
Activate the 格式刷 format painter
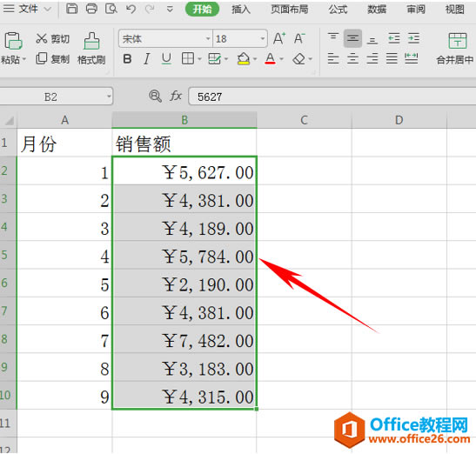[91, 49]
